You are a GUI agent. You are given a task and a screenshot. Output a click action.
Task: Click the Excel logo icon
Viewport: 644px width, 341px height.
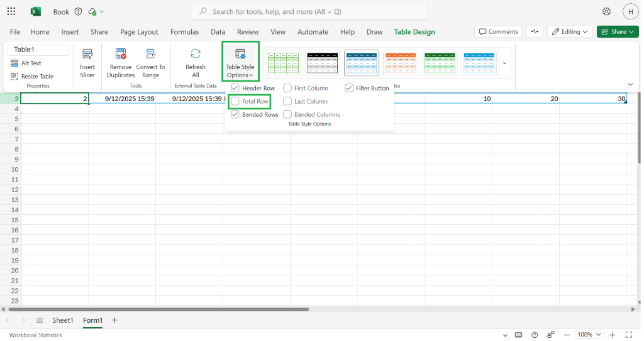36,11
